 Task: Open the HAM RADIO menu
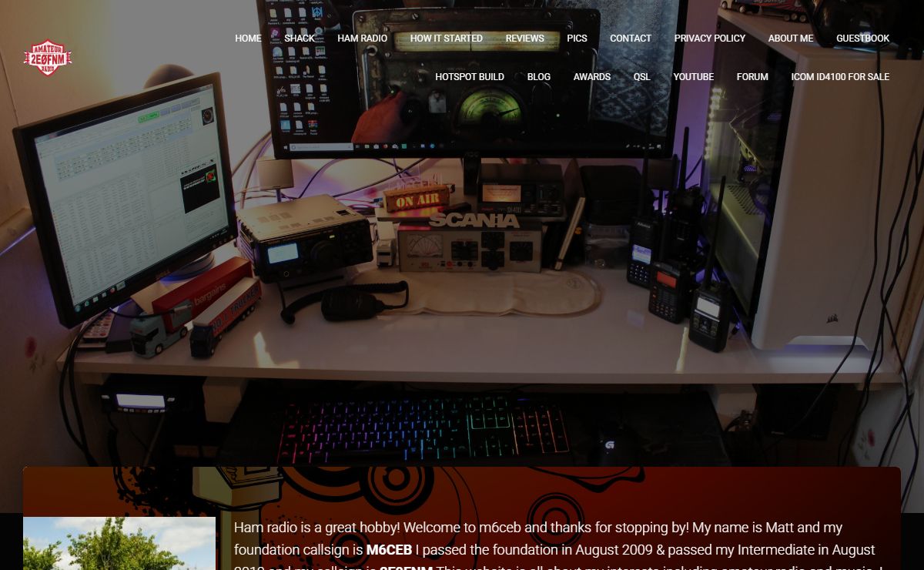pyautogui.click(x=362, y=39)
